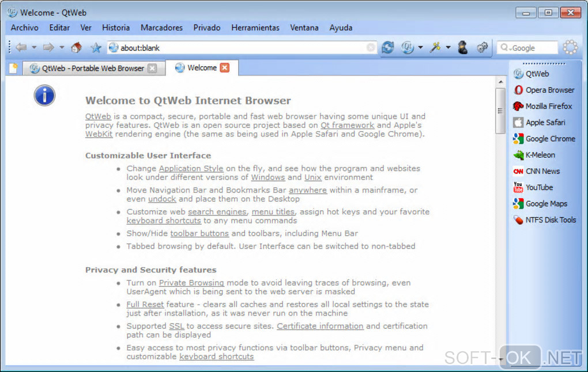Open the Opera Browser bookmark
This screenshot has width=588, height=372.
tap(544, 90)
